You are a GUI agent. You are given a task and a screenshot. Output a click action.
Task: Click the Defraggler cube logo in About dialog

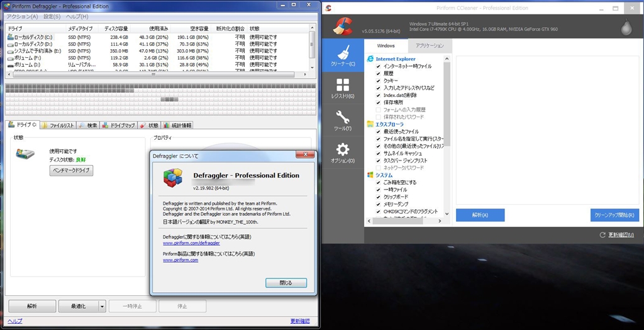[173, 178]
